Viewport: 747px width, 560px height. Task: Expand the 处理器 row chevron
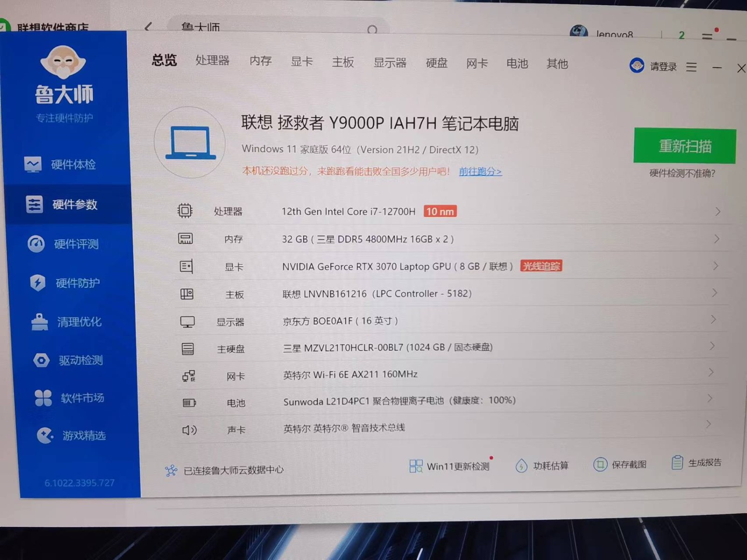[x=718, y=211]
